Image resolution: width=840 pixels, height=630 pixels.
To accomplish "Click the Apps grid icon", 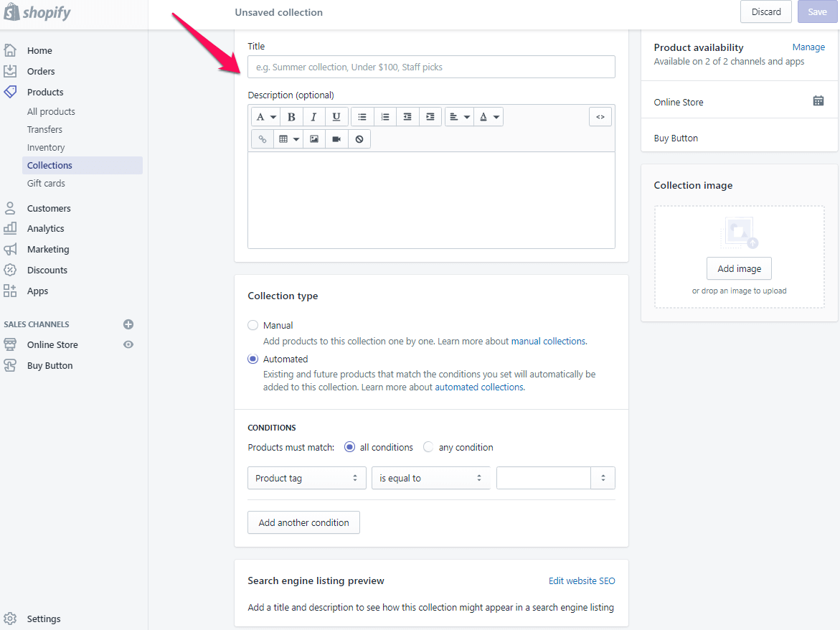I will point(10,291).
